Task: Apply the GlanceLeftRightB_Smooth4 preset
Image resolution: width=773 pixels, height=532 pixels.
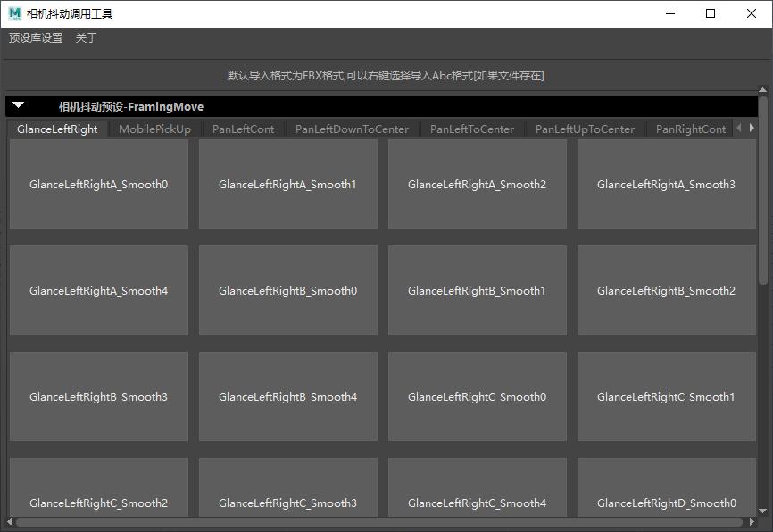Action: pyautogui.click(x=287, y=396)
